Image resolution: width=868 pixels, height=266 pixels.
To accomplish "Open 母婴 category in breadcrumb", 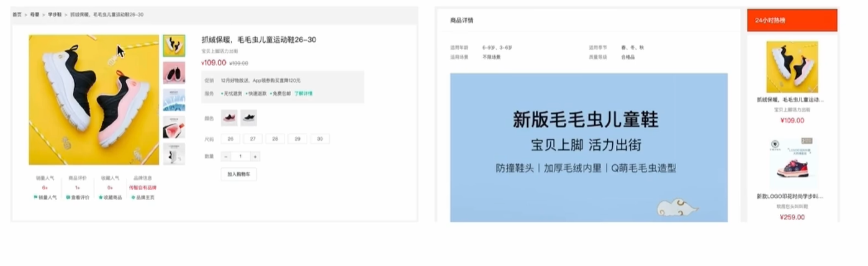I will coord(35,14).
